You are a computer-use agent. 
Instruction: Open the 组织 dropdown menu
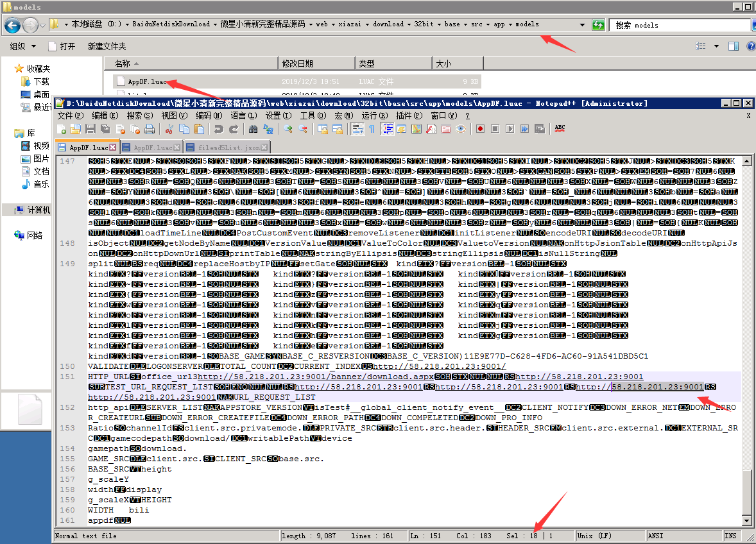pyautogui.click(x=22, y=46)
